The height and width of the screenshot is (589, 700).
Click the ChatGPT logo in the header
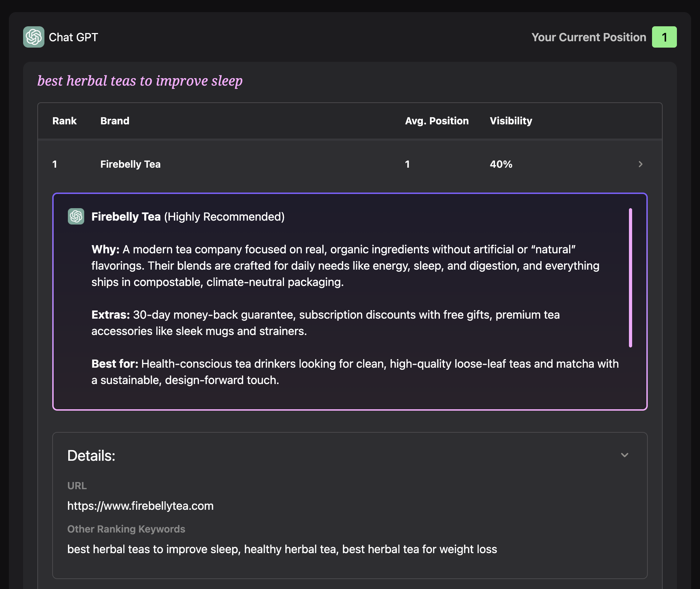(34, 37)
